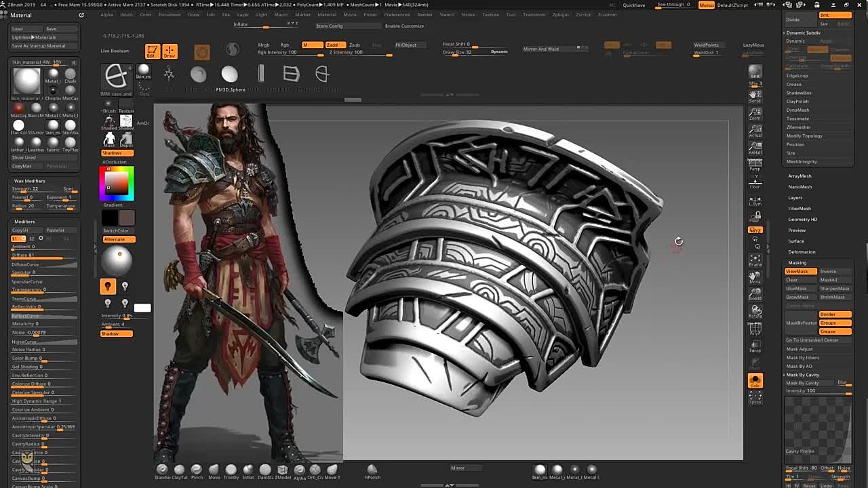The width and height of the screenshot is (868, 488).
Task: Click the material Load button
Action: point(26,28)
